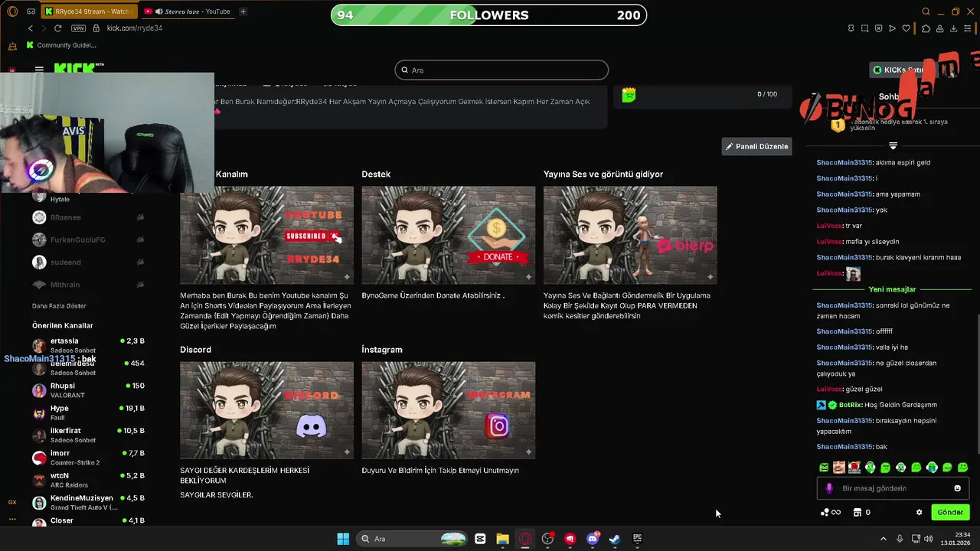Click the Yeni mesajlar chat divider
The image size is (980, 551).
point(892,289)
